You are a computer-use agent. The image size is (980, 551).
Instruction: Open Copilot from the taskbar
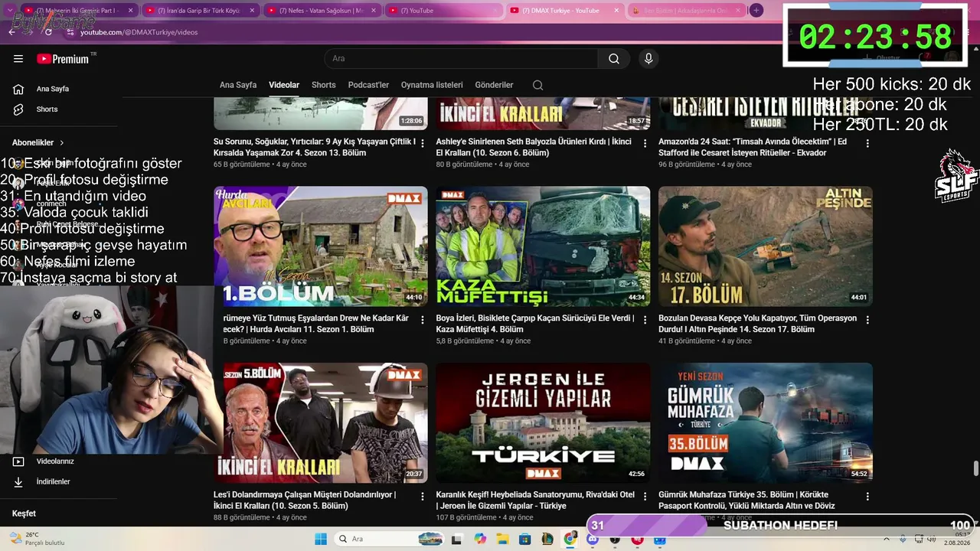[480, 539]
